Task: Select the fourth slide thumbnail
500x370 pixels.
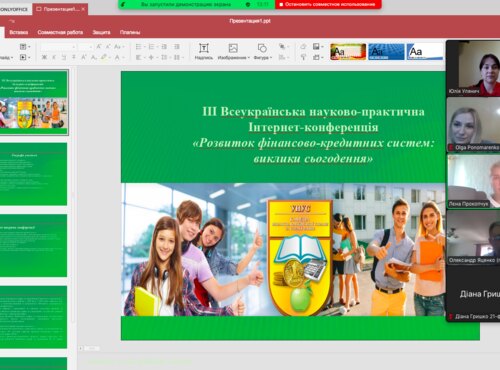Action: (33, 317)
